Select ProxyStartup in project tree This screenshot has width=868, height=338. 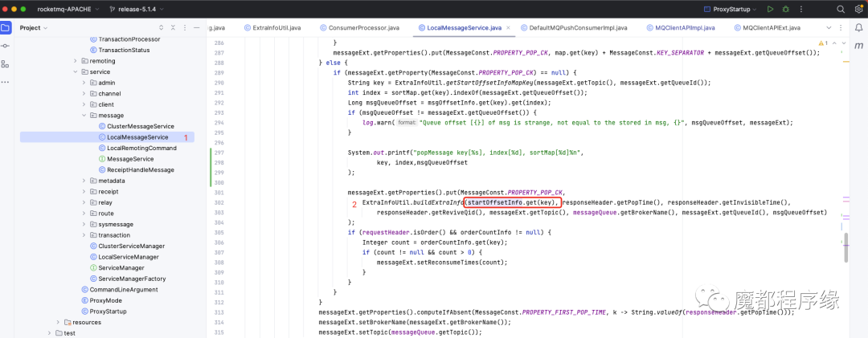click(107, 312)
